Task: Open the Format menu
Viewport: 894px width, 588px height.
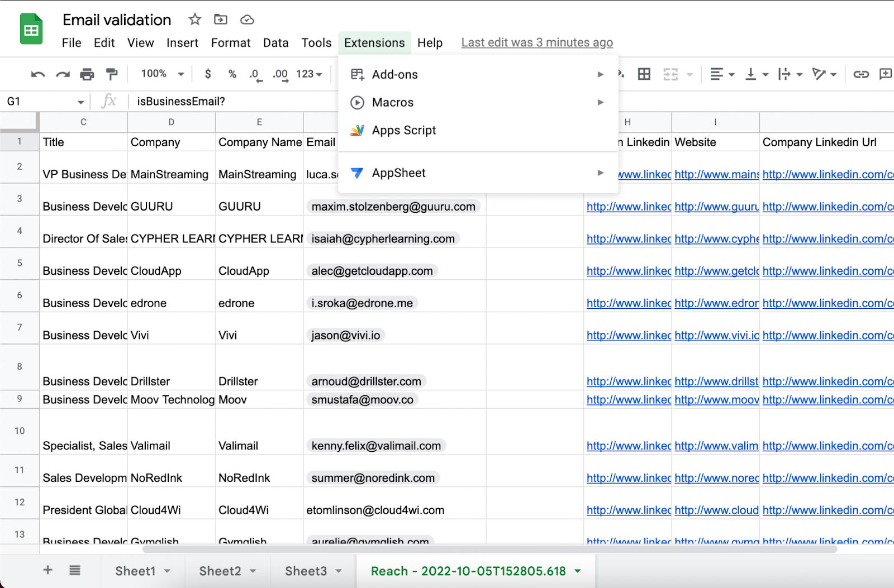Action: coord(231,43)
